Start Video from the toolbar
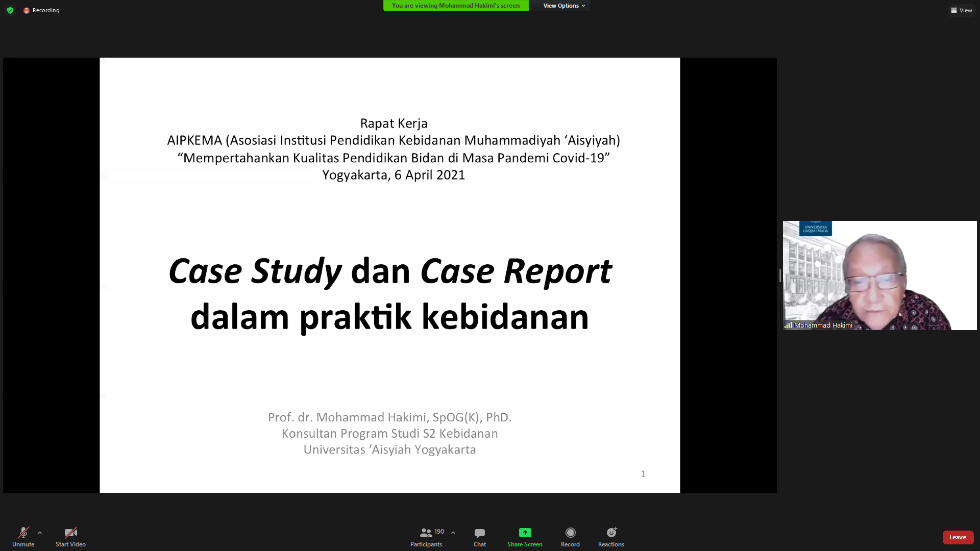This screenshot has height=551, width=980. [70, 537]
